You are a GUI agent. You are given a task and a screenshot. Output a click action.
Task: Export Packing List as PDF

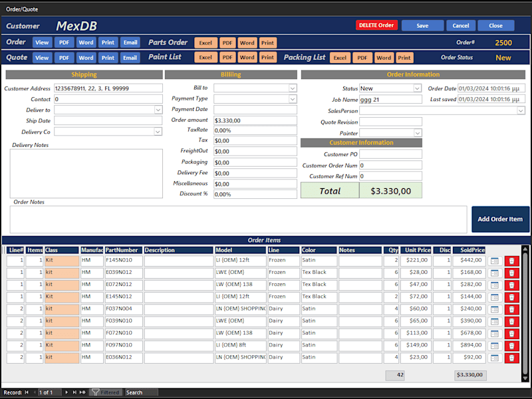(362, 58)
